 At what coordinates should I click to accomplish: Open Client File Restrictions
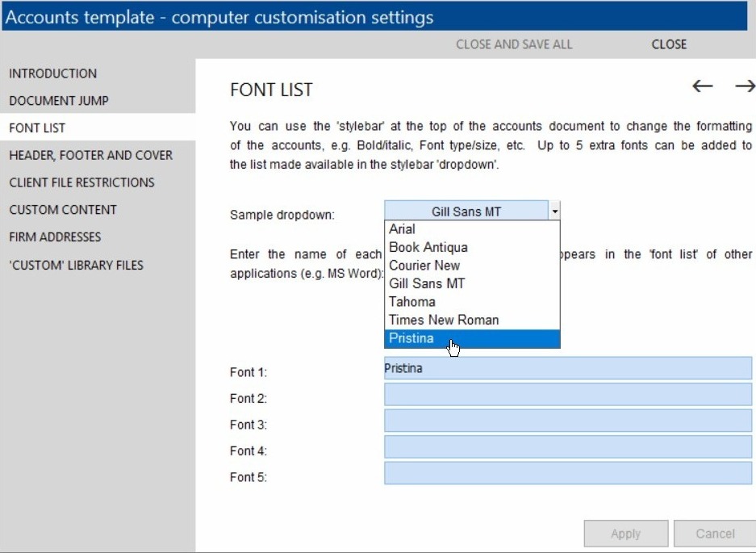(81, 182)
